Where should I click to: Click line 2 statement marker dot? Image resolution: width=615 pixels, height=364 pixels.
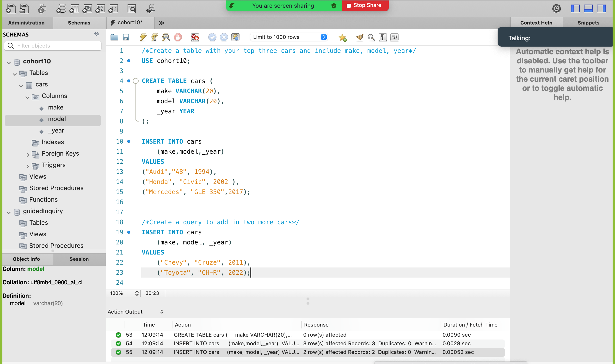129,61
